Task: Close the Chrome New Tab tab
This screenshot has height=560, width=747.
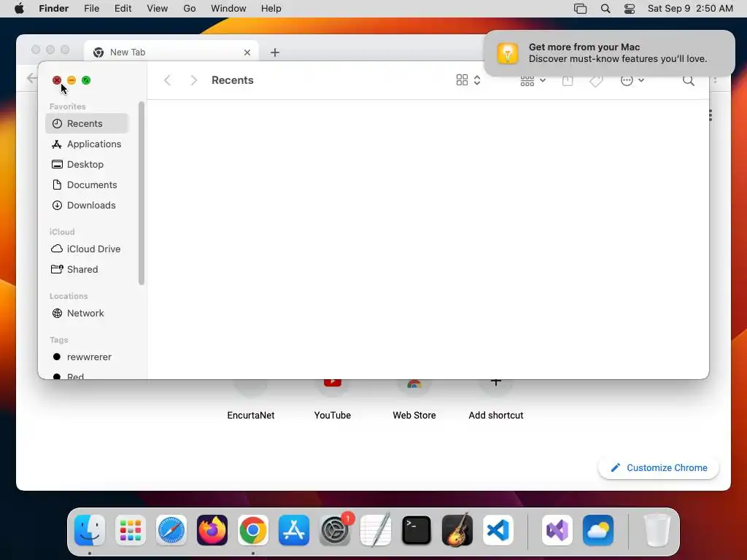Action: click(x=247, y=52)
